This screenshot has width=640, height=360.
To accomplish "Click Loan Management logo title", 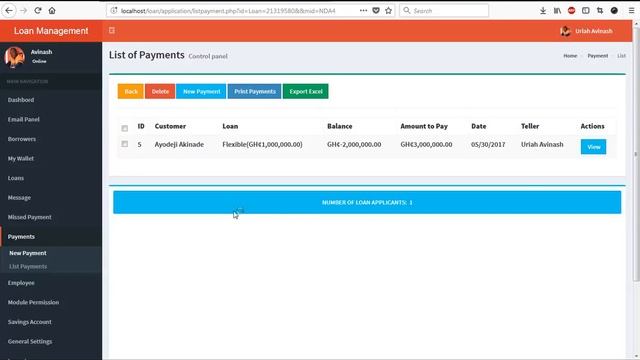I will [x=51, y=31].
